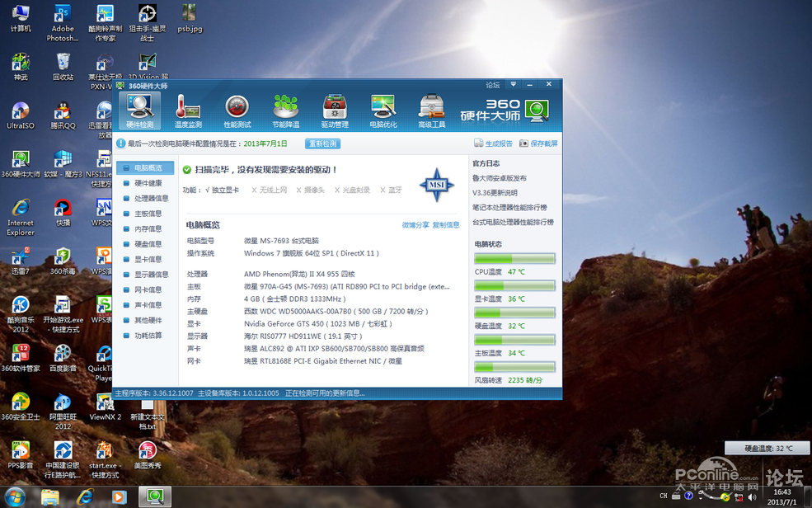Select the 节能降温 energy saving tab
The image size is (812, 508).
point(286,111)
